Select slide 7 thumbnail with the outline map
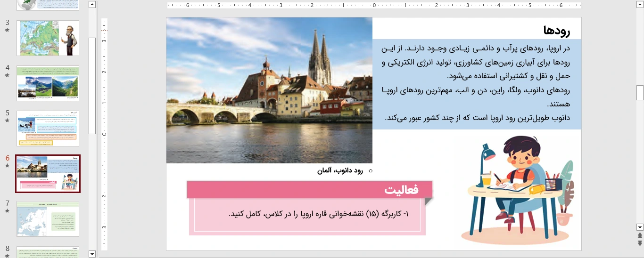 tap(48, 219)
